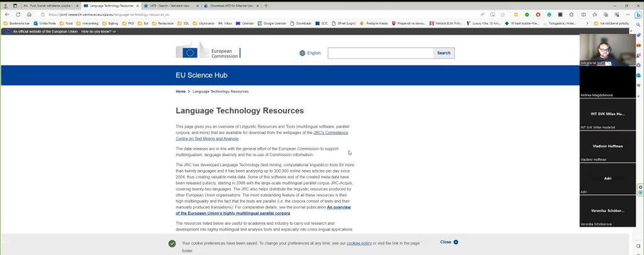Click the sidebar search magnifier icon
Screen dimensions: 644x255
(x=638, y=25)
